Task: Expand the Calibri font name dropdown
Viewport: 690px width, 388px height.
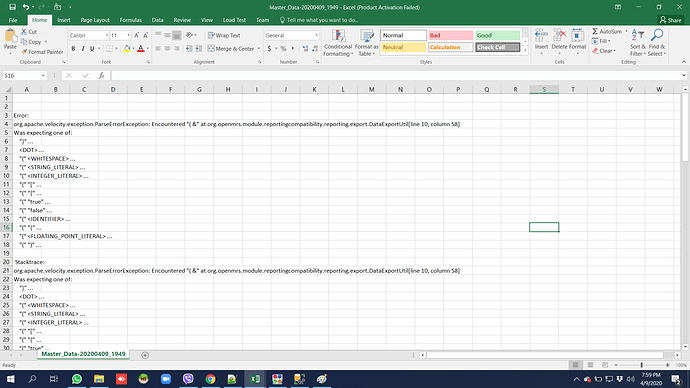Action: point(106,35)
